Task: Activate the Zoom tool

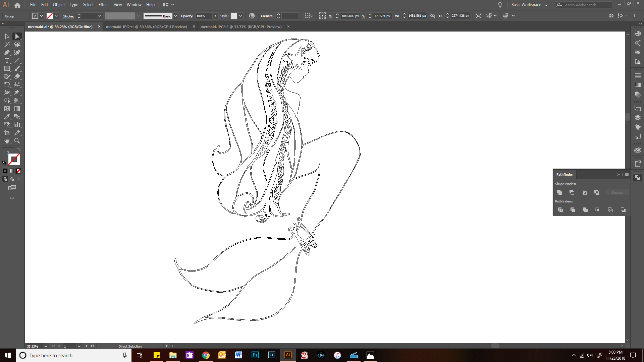Action: (x=17, y=141)
